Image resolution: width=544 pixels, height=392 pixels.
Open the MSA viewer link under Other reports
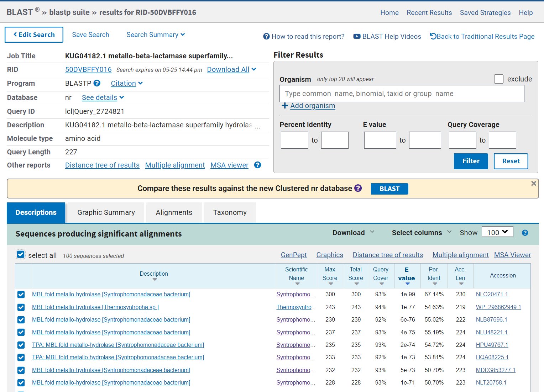tap(229, 165)
